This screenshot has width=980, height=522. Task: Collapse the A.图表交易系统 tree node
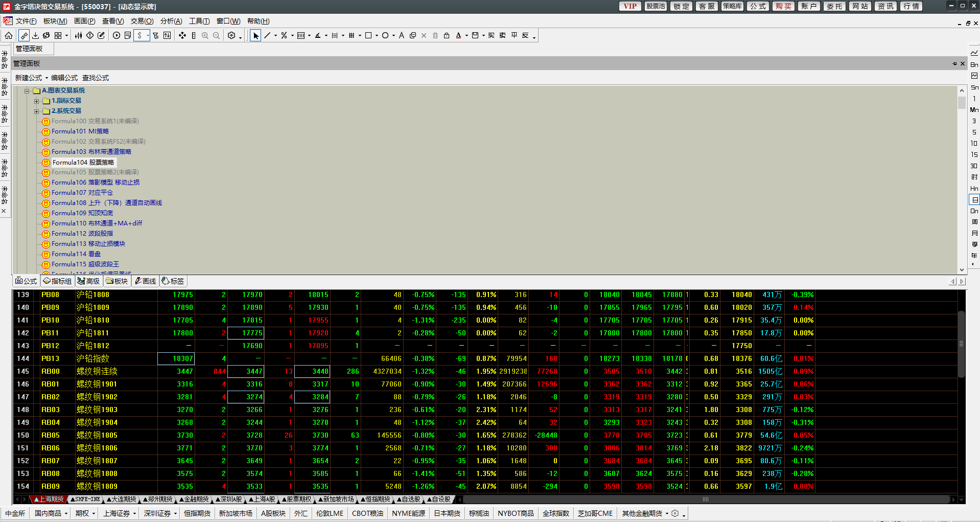point(27,91)
